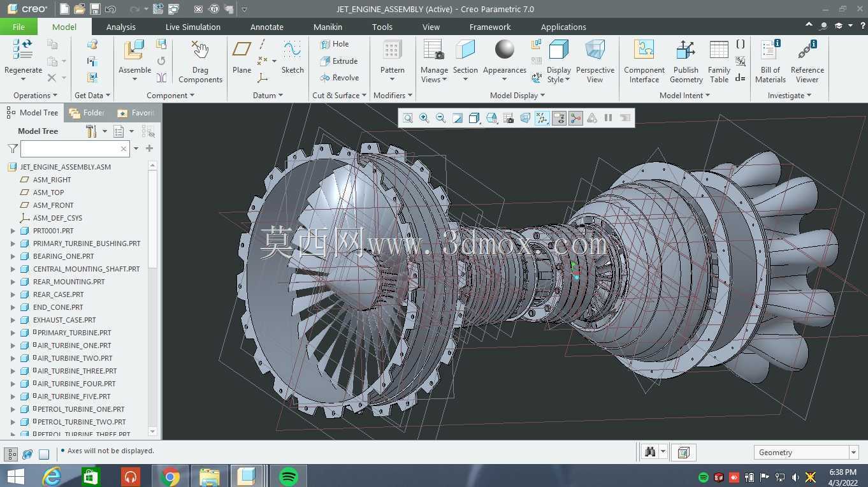Create a datum coordinate system

click(x=263, y=78)
